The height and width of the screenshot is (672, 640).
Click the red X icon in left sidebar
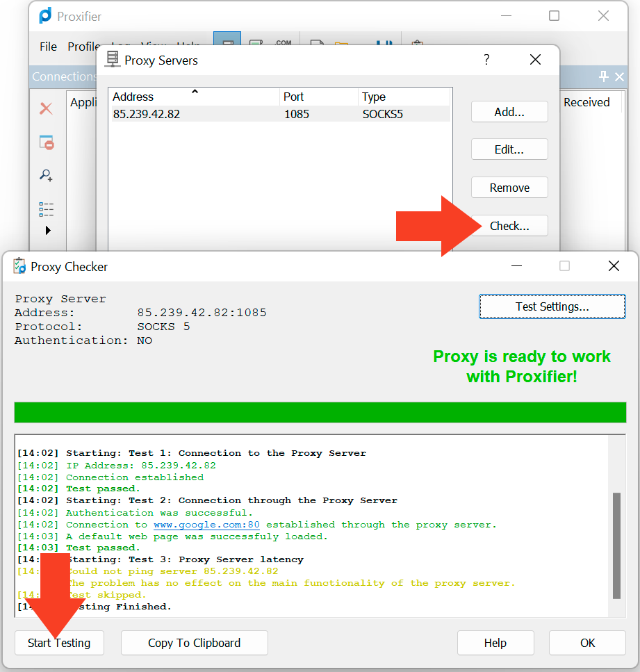click(46, 108)
